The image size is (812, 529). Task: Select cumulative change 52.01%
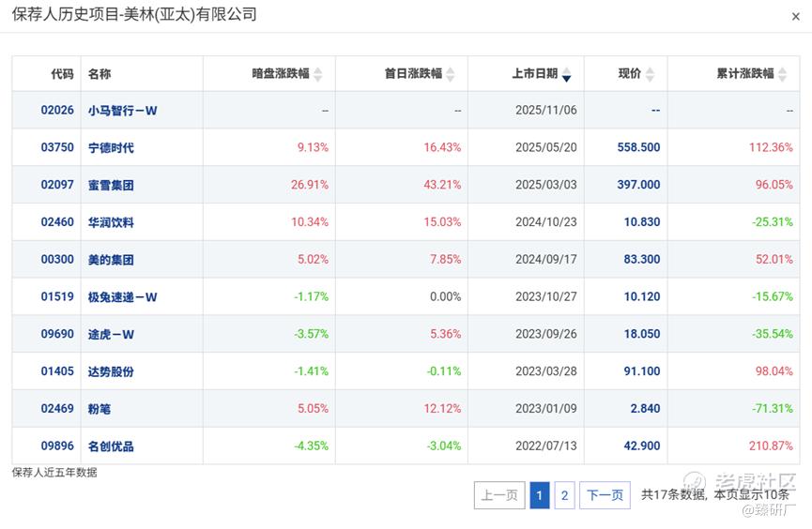[x=774, y=259]
